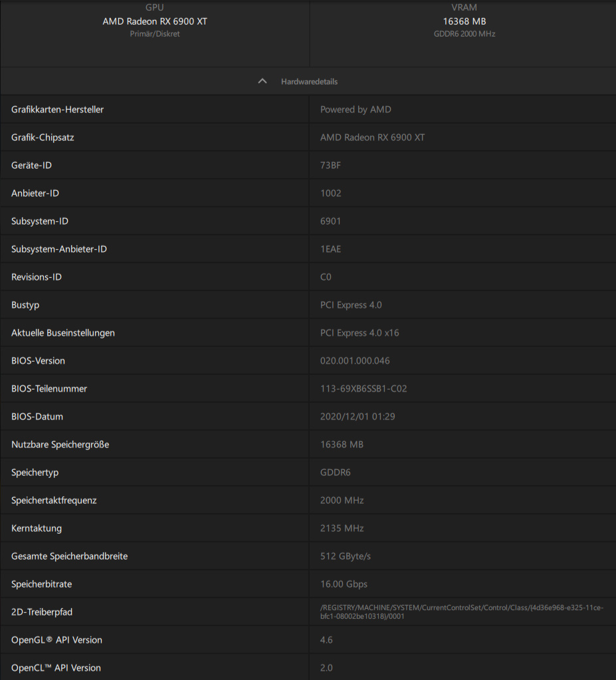Select the Kerntaktung label
This screenshot has width=616, height=680.
coord(37,528)
